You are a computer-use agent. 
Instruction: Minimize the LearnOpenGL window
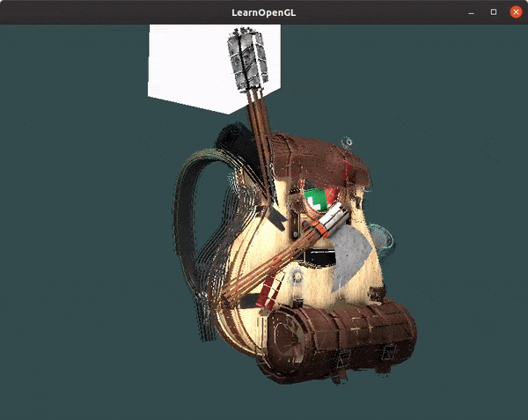coord(471,11)
